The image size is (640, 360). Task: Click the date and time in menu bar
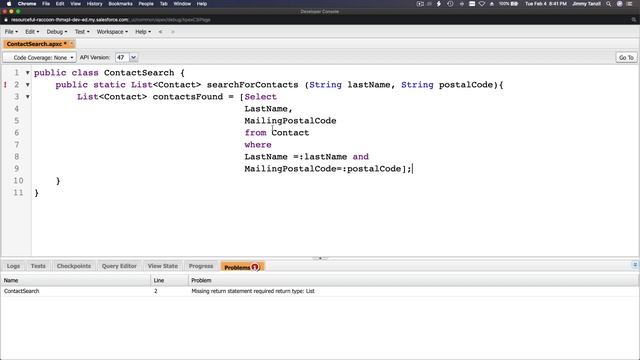[x=546, y=4]
